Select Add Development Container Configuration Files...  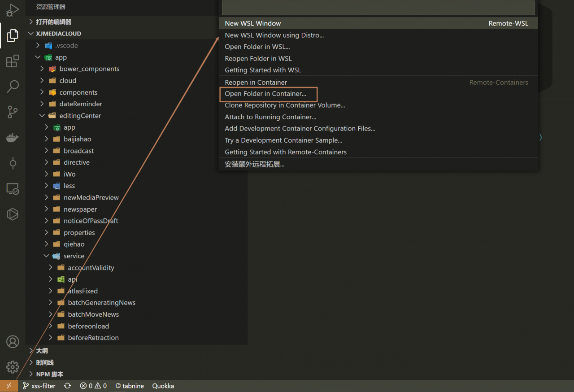[x=378, y=129]
